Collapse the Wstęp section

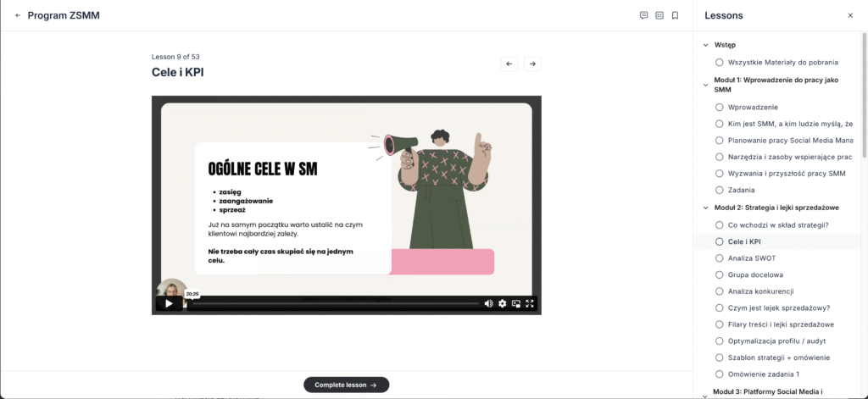click(x=705, y=45)
